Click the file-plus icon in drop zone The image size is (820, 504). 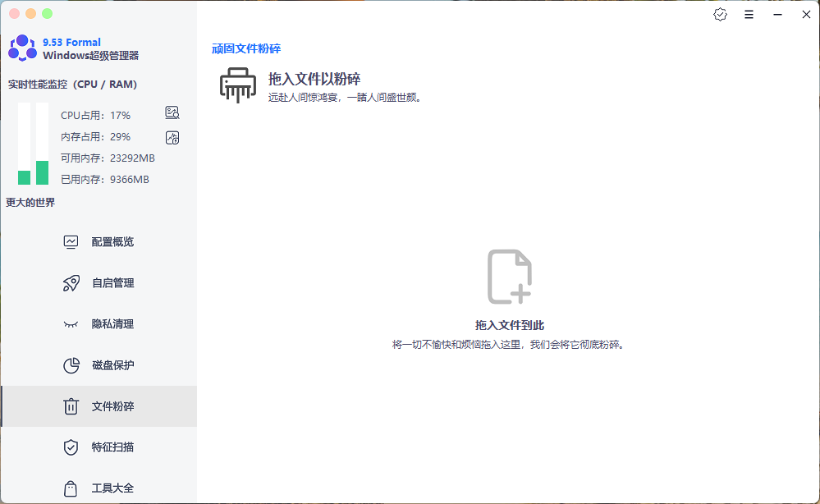pos(508,277)
